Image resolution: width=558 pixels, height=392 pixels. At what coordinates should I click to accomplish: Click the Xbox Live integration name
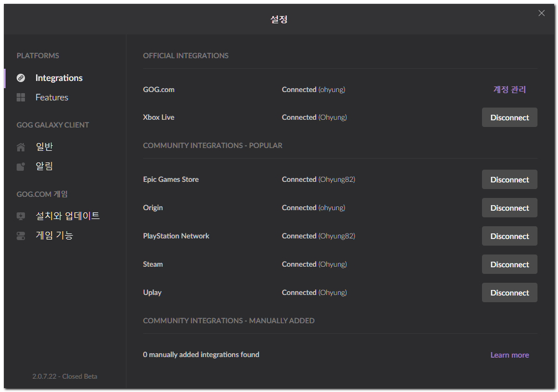[159, 118]
